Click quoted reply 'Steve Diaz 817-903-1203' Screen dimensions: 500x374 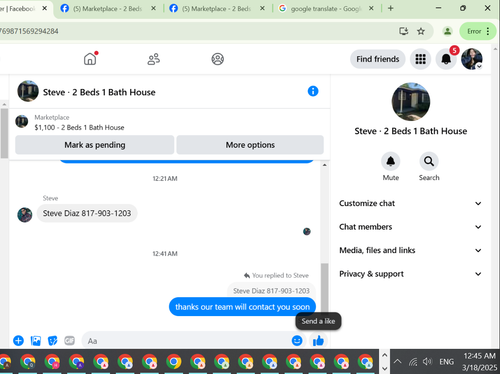[x=271, y=291]
